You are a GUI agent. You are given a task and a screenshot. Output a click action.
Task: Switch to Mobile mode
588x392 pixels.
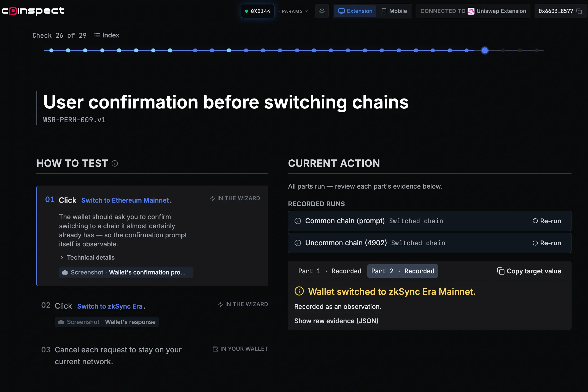coord(394,11)
